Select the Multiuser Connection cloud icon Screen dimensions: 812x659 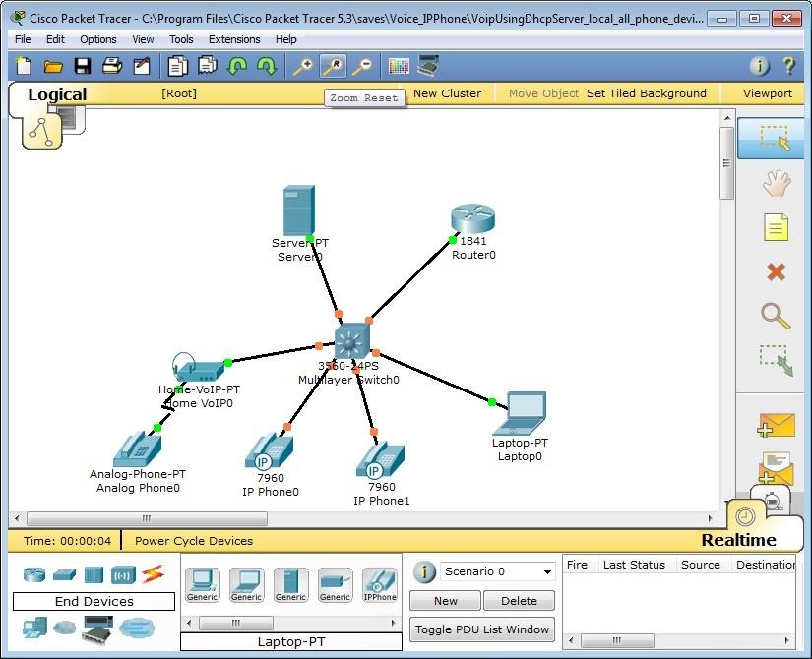click(x=137, y=629)
